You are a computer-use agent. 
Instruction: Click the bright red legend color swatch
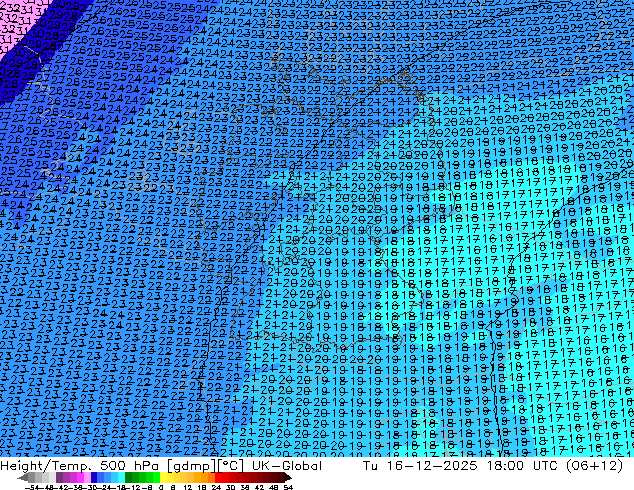coord(218,477)
